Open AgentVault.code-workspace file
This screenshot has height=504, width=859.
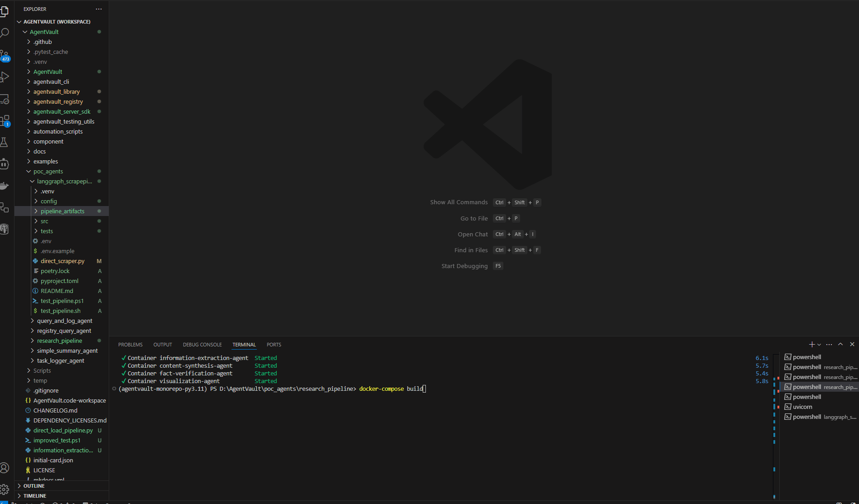70,400
